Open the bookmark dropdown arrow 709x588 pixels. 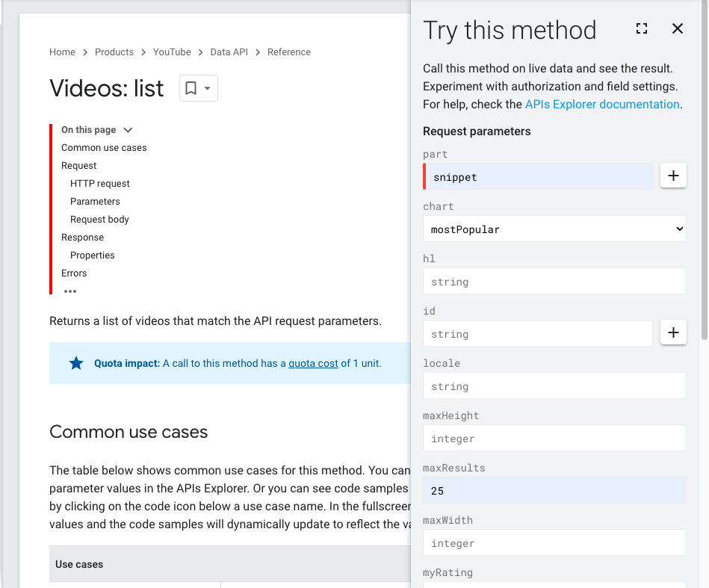tap(208, 88)
